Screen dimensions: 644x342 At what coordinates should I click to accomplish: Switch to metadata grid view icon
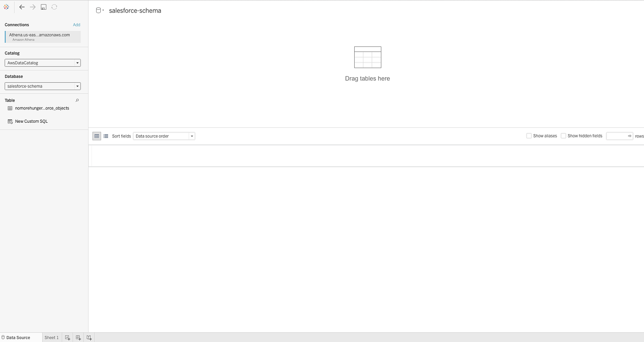click(x=106, y=136)
